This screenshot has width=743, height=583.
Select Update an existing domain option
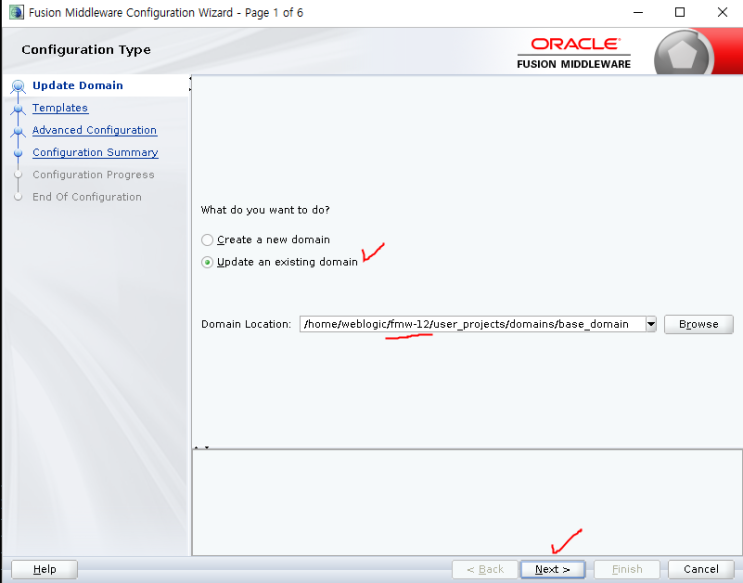click(207, 262)
